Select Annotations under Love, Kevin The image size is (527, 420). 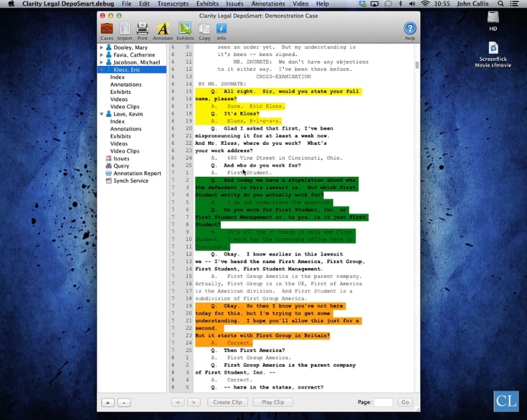(x=125, y=129)
